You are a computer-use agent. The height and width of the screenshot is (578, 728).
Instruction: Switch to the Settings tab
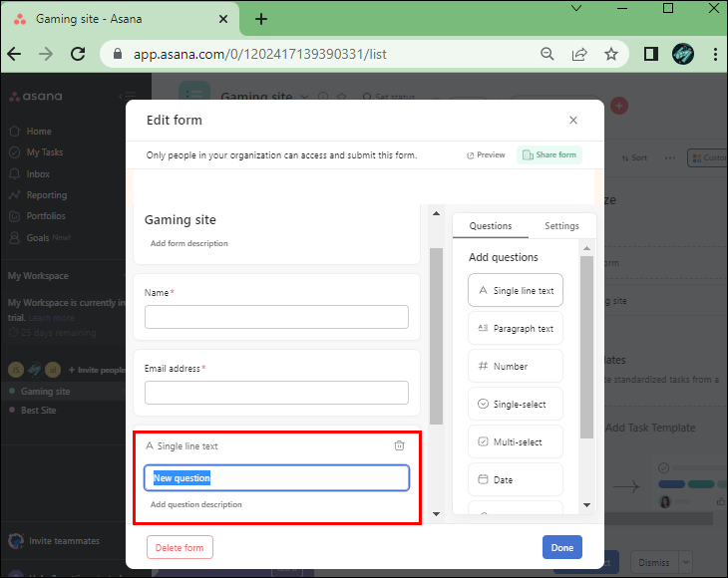[561, 226]
